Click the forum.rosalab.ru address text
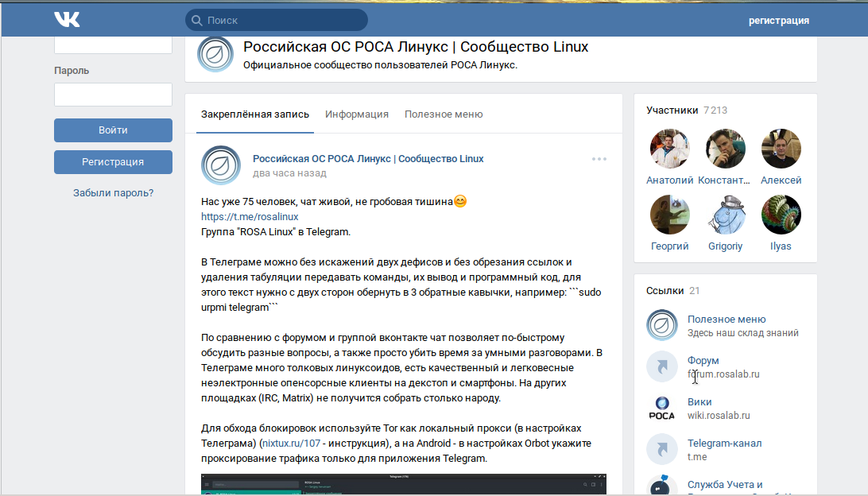This screenshot has height=496, width=868. (723, 374)
